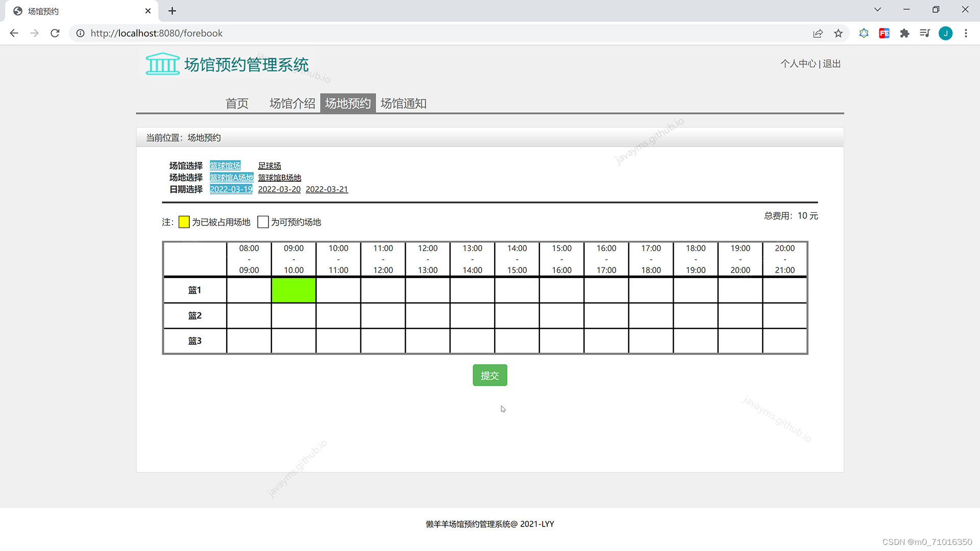Reload the forebook page
980x551 pixels.
[55, 33]
